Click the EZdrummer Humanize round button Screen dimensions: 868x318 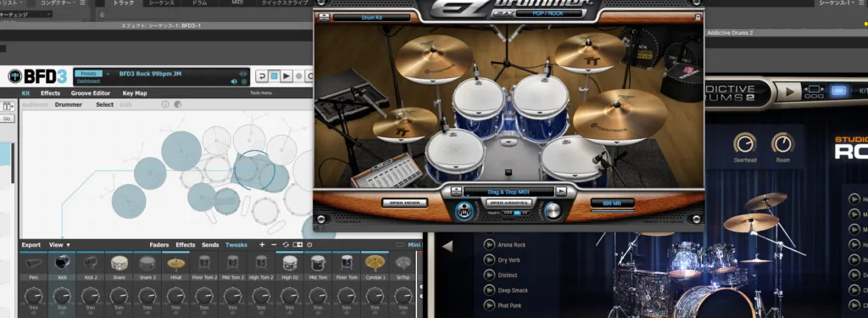pos(464,212)
